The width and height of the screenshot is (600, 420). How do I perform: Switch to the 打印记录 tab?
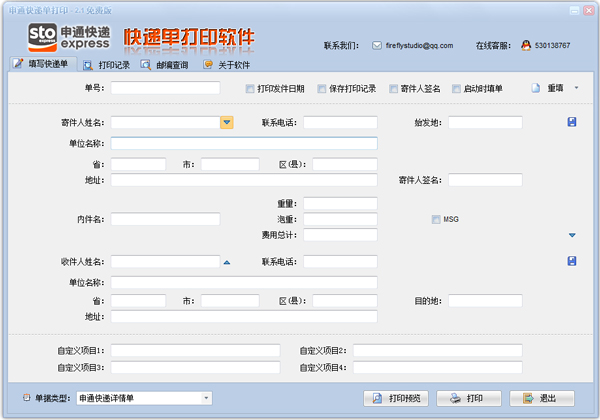coord(107,65)
